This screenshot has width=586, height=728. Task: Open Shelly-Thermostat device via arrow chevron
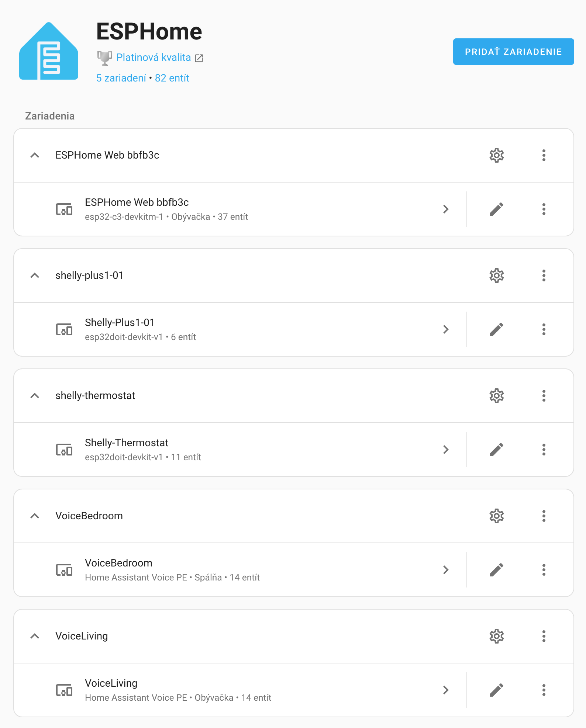click(x=446, y=450)
